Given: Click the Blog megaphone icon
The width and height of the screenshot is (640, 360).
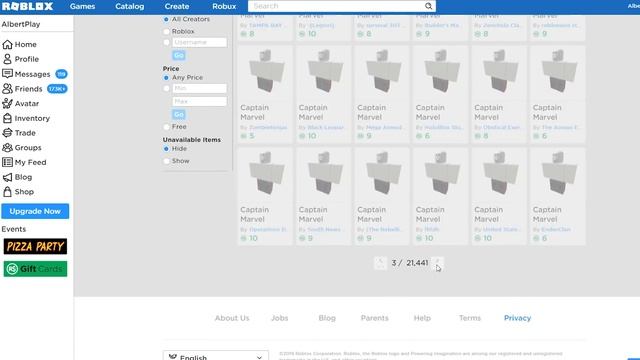Looking at the screenshot, I should tap(7, 177).
